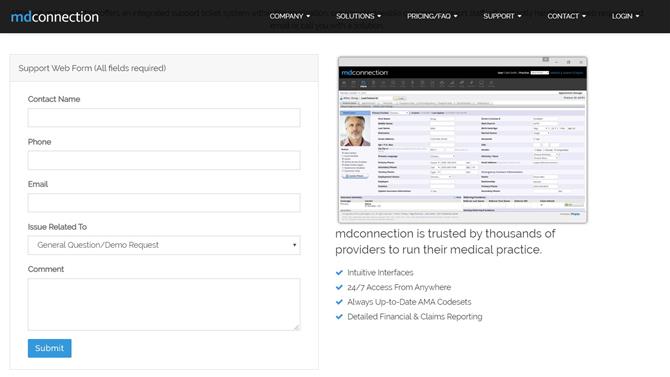Focus the Email input field
Image resolution: width=670 pixels, height=377 pixels.
(164, 203)
